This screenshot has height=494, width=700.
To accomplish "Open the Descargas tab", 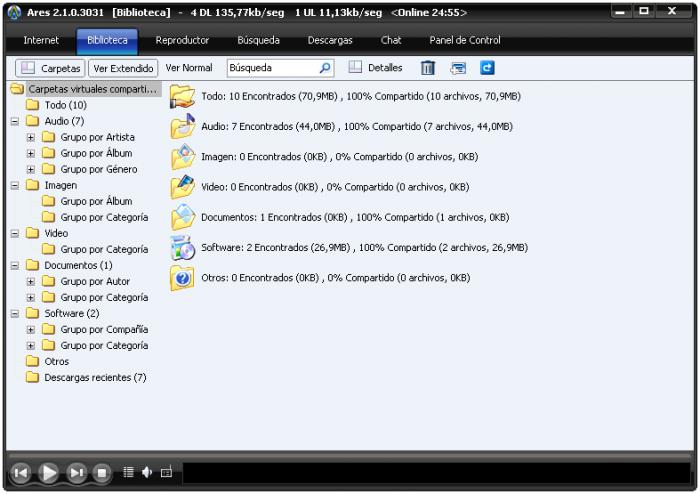I will [330, 40].
